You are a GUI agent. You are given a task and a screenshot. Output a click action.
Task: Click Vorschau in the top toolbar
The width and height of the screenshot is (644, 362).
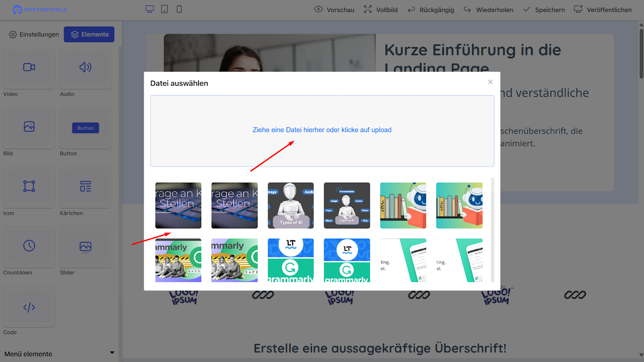[334, 10]
